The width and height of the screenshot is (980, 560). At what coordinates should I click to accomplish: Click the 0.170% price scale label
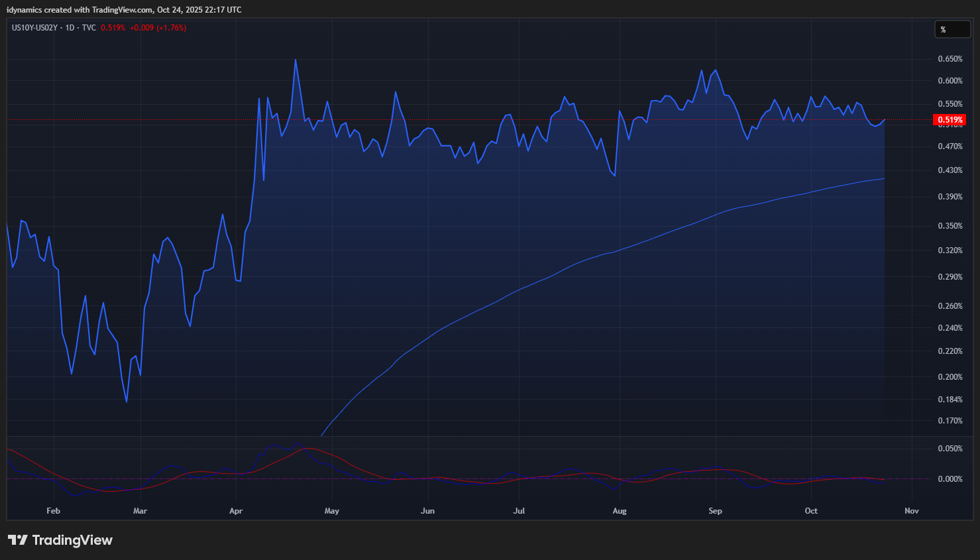950,421
